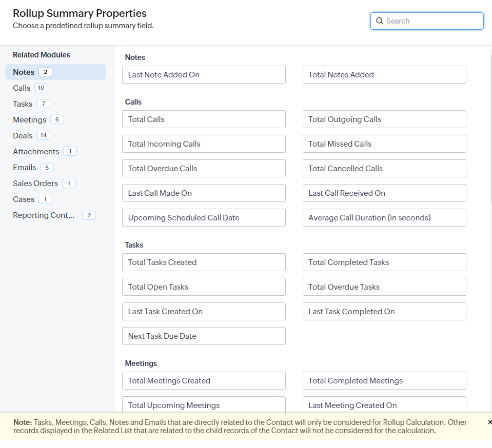
Task: Click the search magnifier icon
Action: tap(380, 21)
